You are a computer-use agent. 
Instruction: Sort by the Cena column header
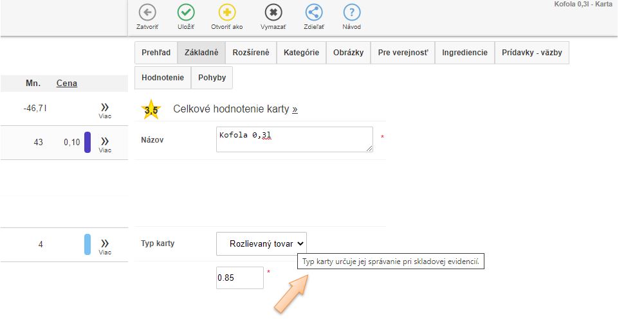67,83
